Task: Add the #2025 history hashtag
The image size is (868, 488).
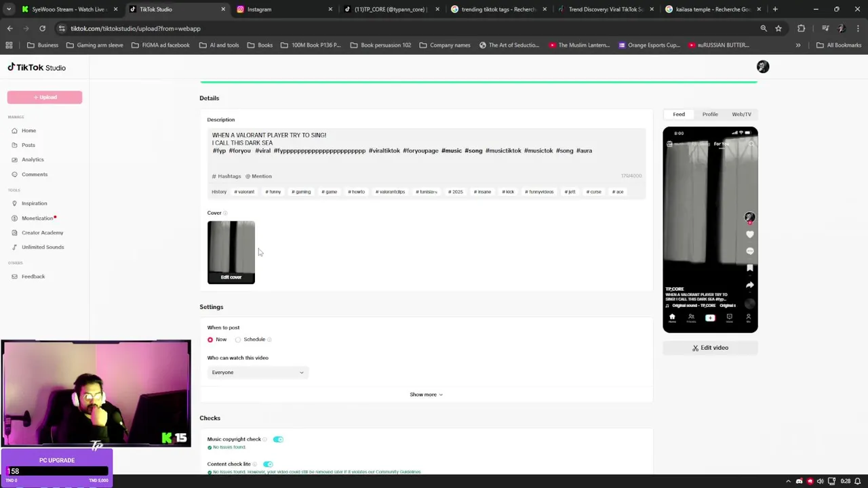Action: [x=456, y=192]
